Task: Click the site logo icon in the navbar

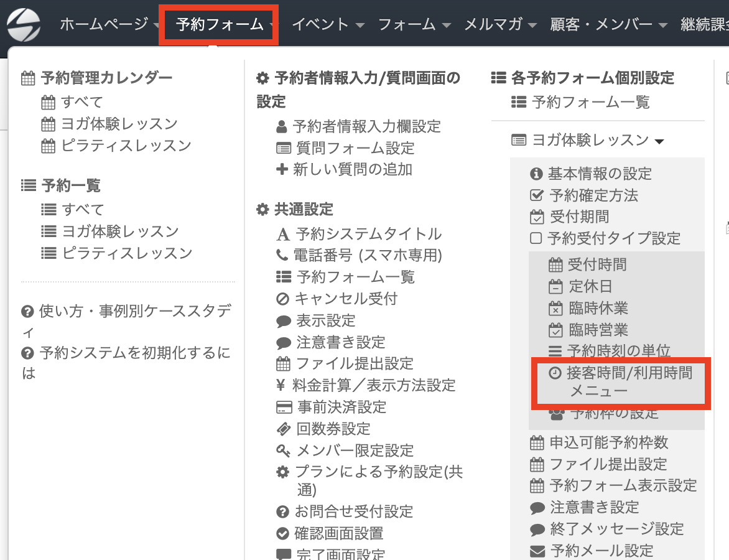Action: [24, 25]
